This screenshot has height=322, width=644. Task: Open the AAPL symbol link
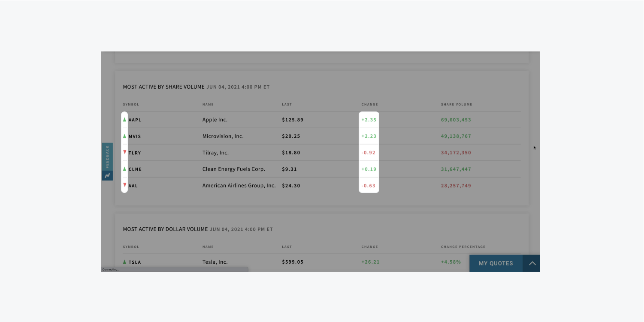(x=135, y=120)
